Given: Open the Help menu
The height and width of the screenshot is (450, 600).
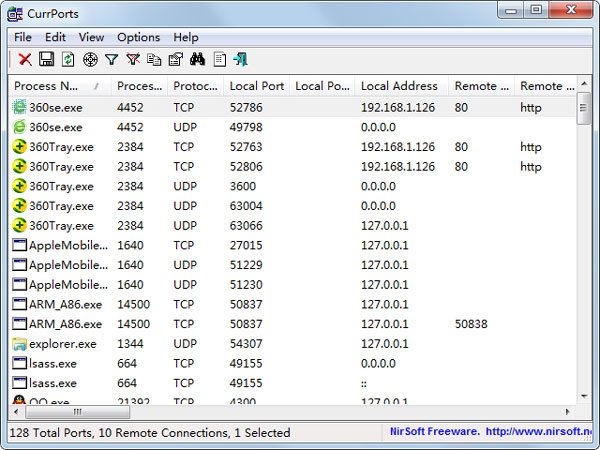Looking at the screenshot, I should [x=186, y=38].
